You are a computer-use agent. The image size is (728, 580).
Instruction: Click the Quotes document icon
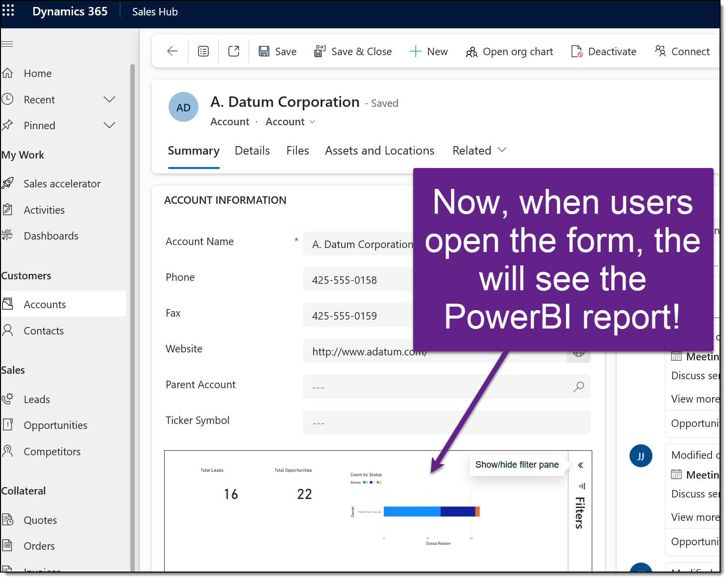click(x=7, y=519)
